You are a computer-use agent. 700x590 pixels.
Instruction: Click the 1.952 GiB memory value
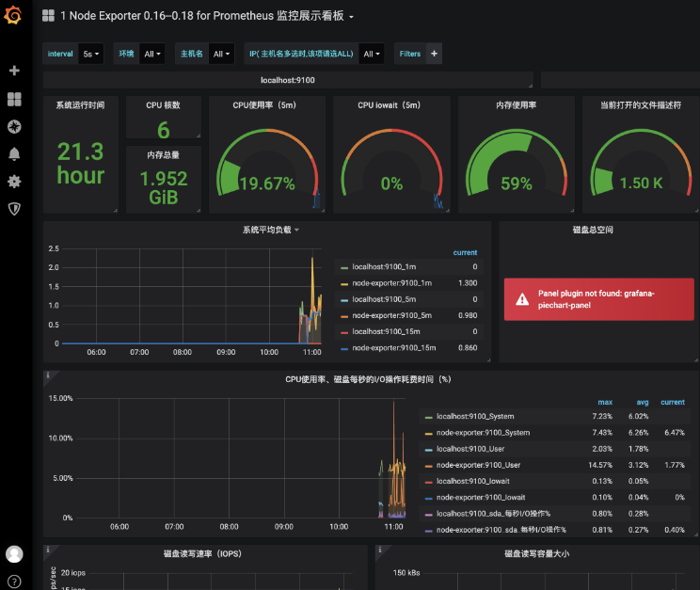coord(164,187)
